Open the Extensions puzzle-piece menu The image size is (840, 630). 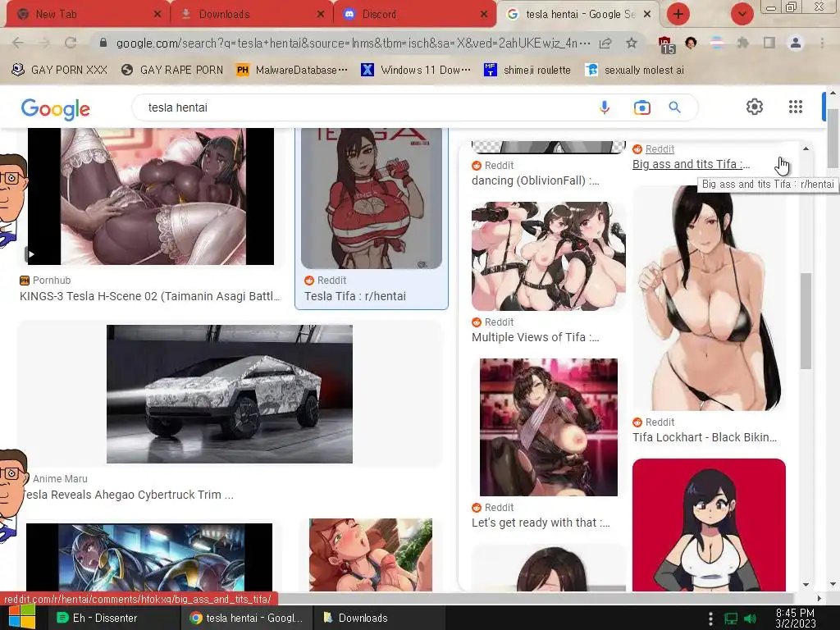(x=743, y=43)
